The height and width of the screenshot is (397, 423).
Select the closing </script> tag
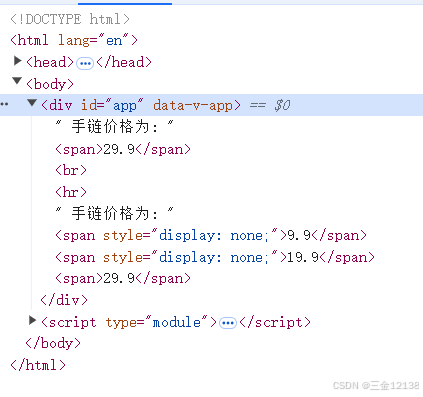[275, 322]
